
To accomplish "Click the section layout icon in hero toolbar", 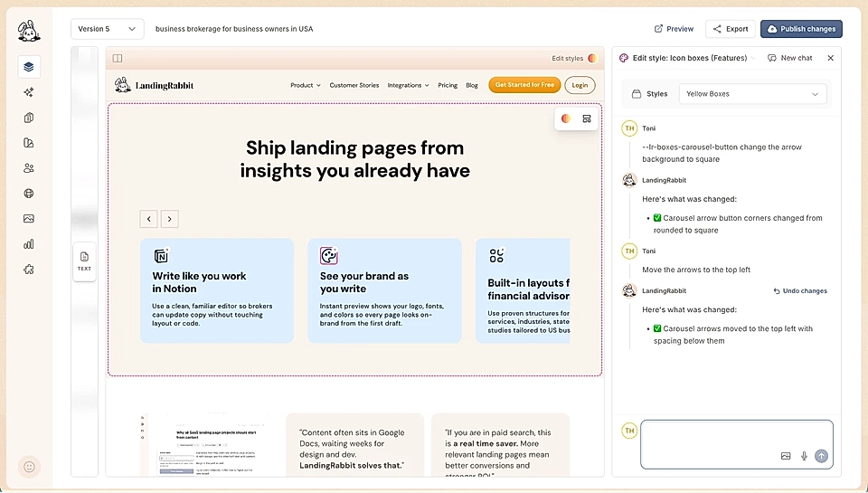I will 587,119.
